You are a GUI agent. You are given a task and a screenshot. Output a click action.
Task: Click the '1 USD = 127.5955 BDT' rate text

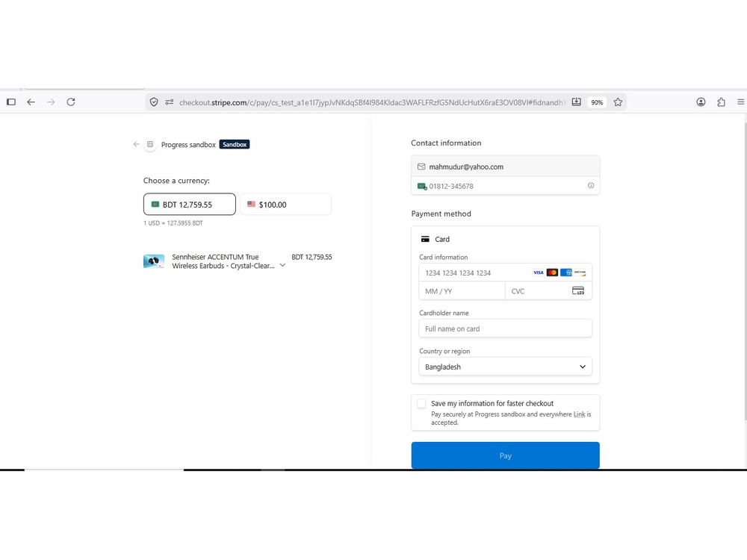[173, 223]
